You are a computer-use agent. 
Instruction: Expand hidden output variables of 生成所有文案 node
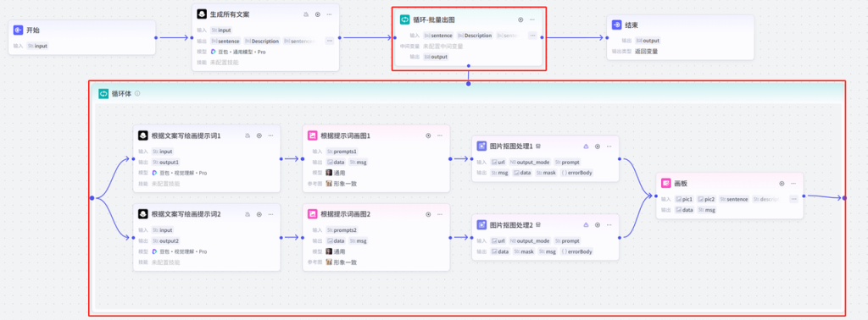(330, 41)
